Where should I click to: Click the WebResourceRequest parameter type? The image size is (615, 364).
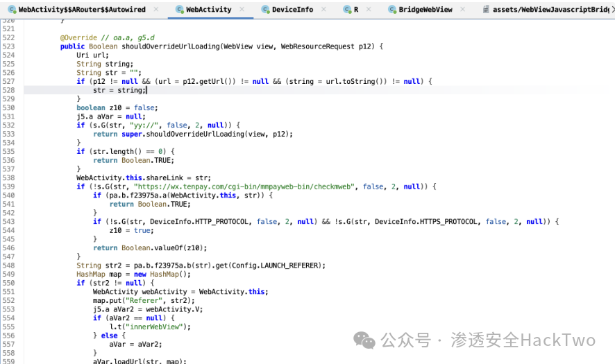pos(317,46)
